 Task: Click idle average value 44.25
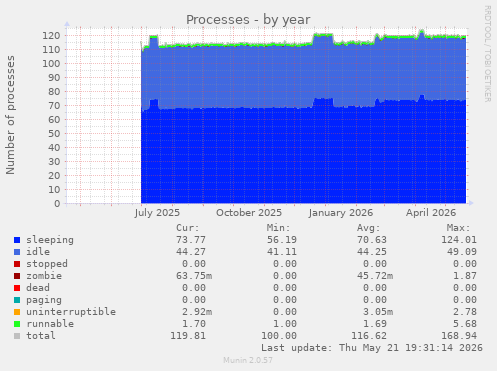click(372, 252)
